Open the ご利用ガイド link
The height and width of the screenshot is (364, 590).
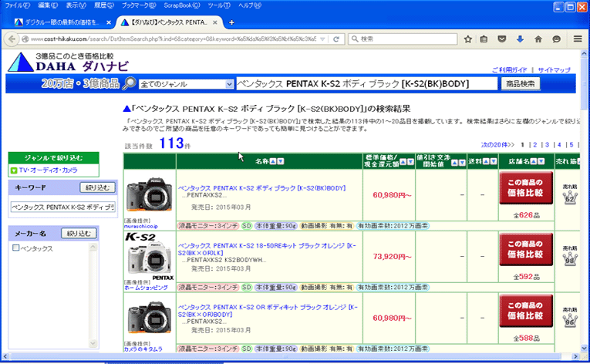pyautogui.click(x=510, y=70)
